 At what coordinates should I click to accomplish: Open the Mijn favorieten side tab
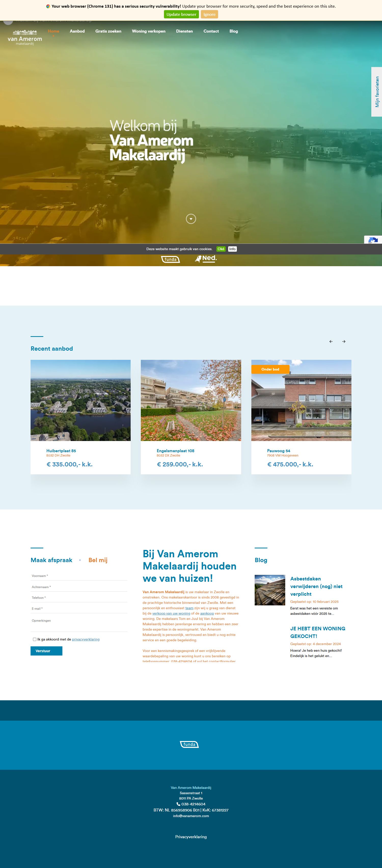coord(377,92)
